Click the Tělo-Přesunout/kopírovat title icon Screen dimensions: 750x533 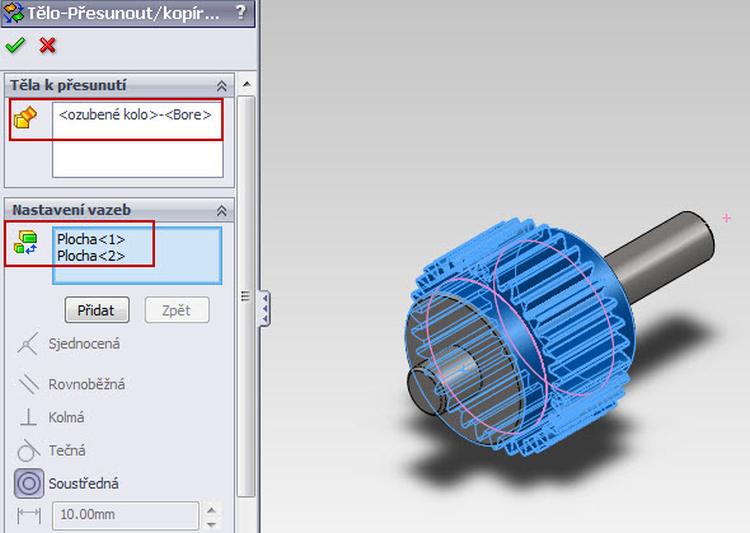click(13, 12)
